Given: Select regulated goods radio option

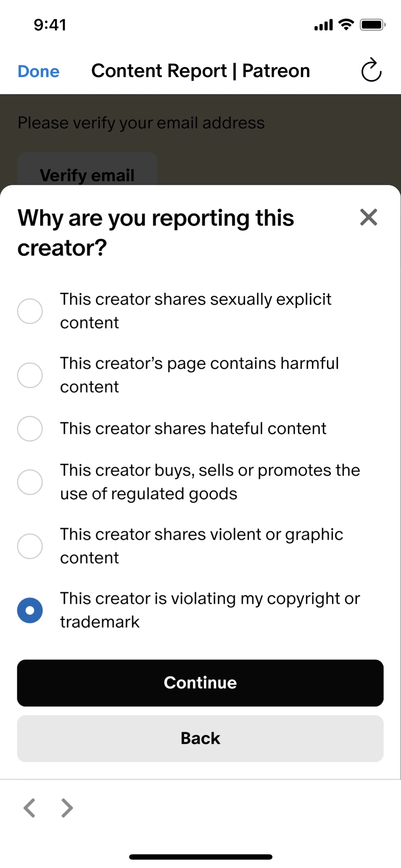Looking at the screenshot, I should (30, 482).
